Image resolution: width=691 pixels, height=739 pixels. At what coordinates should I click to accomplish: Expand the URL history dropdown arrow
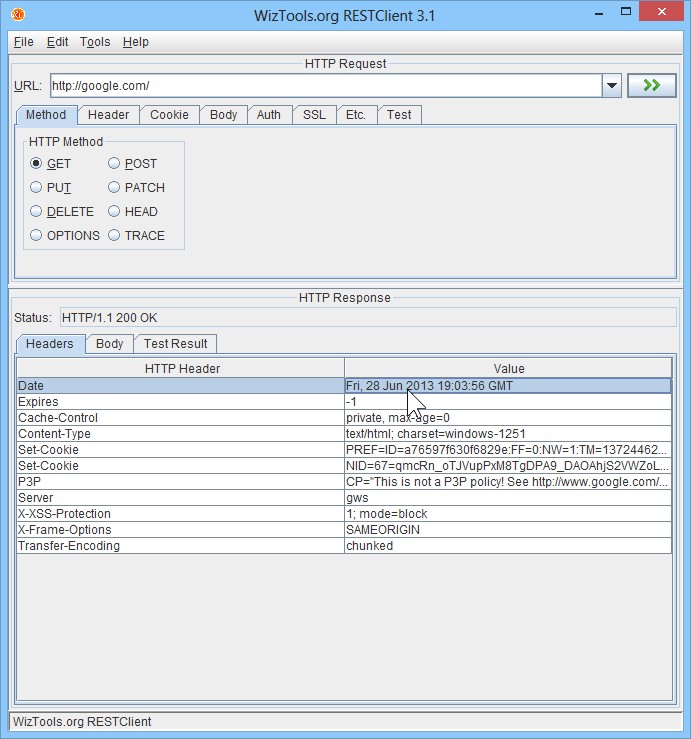[612, 86]
